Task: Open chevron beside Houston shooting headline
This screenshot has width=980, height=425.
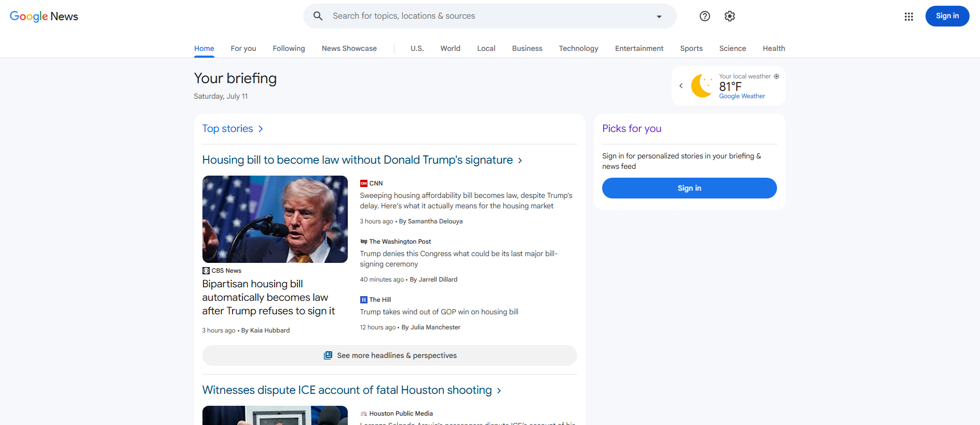Action: click(499, 391)
